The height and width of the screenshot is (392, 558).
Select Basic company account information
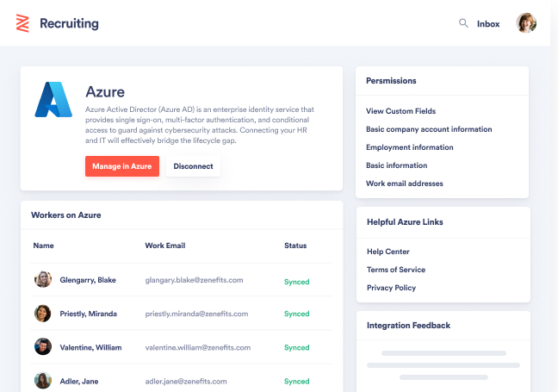(429, 129)
